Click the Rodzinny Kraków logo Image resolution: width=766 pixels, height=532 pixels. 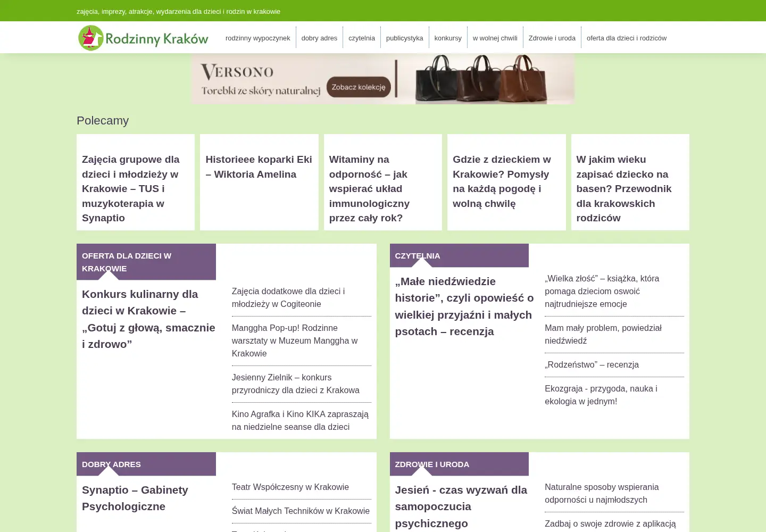(143, 38)
